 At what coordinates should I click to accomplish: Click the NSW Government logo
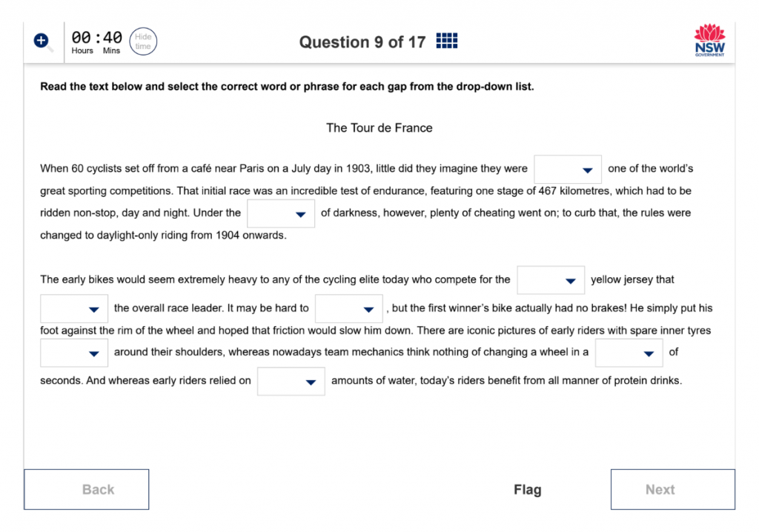pos(709,41)
